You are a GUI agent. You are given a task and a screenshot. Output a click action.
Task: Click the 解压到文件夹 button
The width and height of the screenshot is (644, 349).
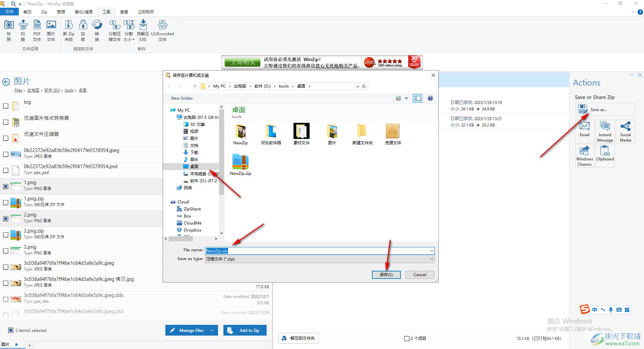299,338
